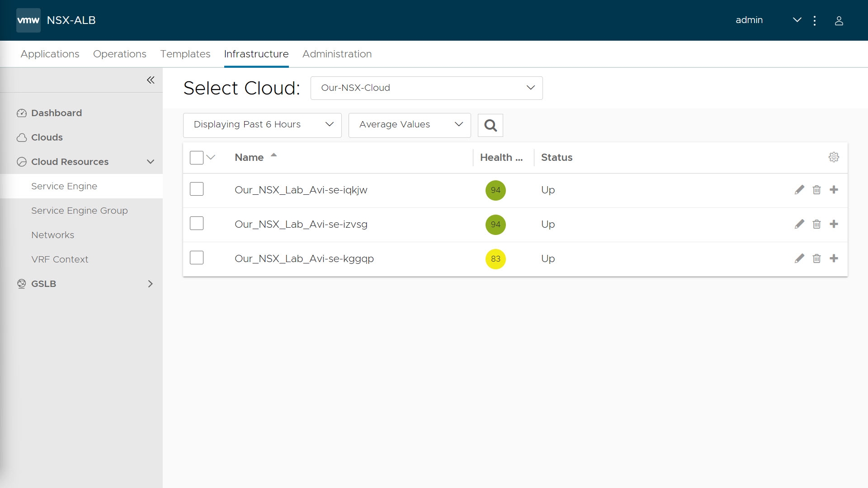Open the Displaying Past 6 Hours dropdown
Viewport: 868px width, 488px height.
(262, 125)
